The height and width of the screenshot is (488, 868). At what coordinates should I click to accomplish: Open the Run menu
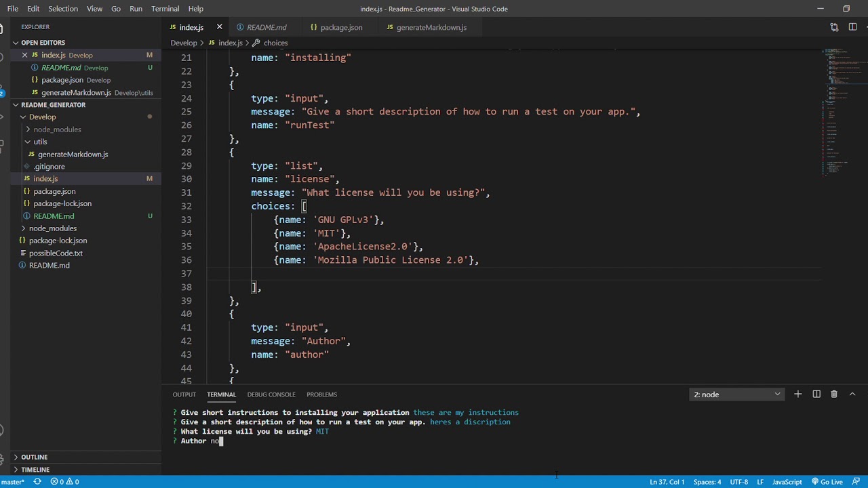pos(136,9)
